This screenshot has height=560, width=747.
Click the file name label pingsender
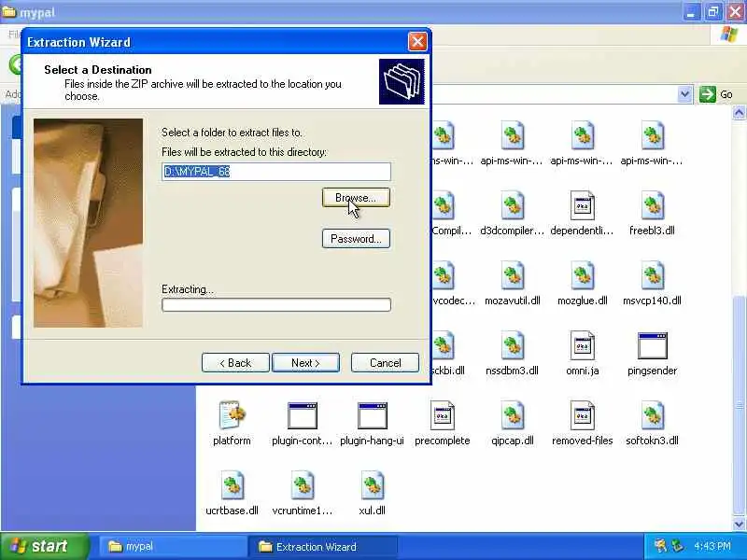pos(652,371)
